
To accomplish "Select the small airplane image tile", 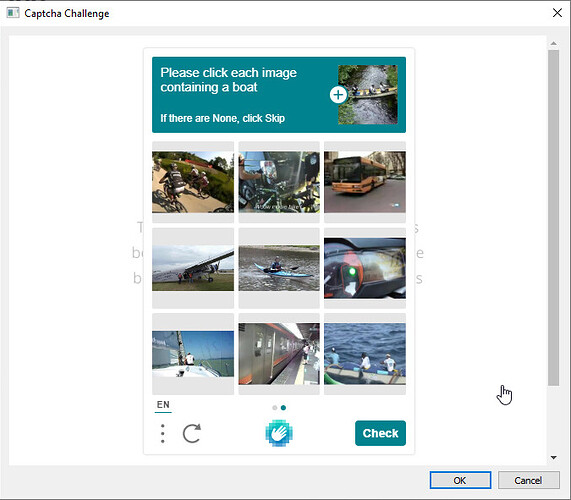I will tap(193, 268).
